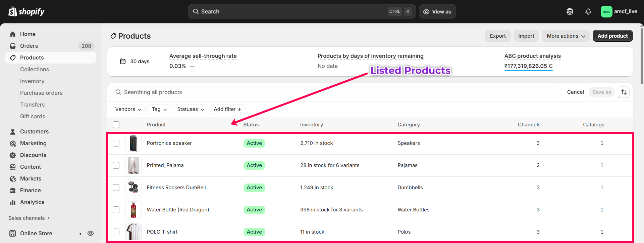The height and width of the screenshot is (243, 644).
Task: Open Orders in the sidebar
Action: [x=29, y=46]
